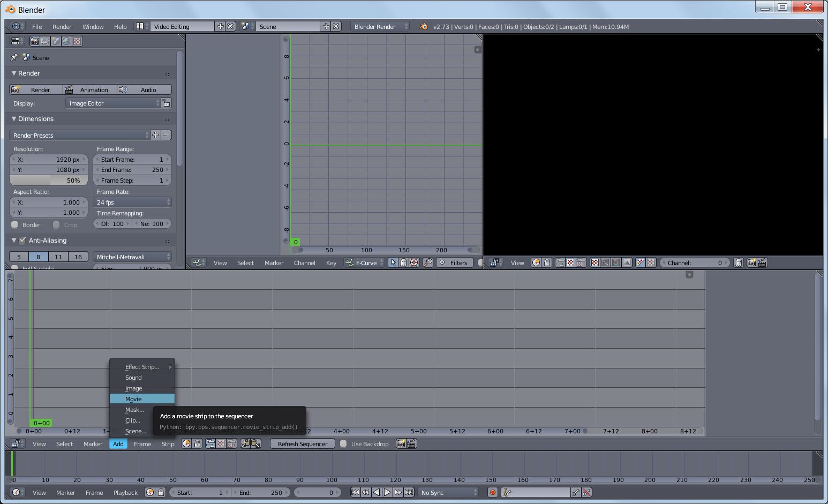Toggle only selected arrow icon in graph editor

click(393, 262)
